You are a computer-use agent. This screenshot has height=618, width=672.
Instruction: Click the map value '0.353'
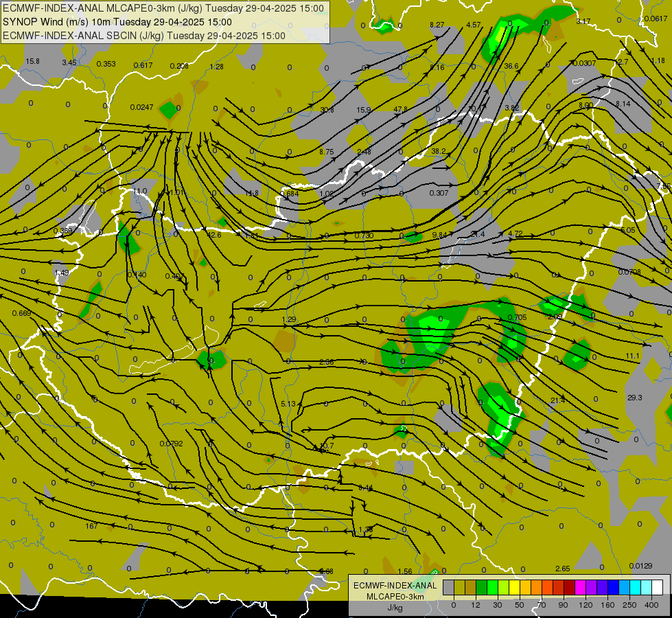tap(106, 64)
